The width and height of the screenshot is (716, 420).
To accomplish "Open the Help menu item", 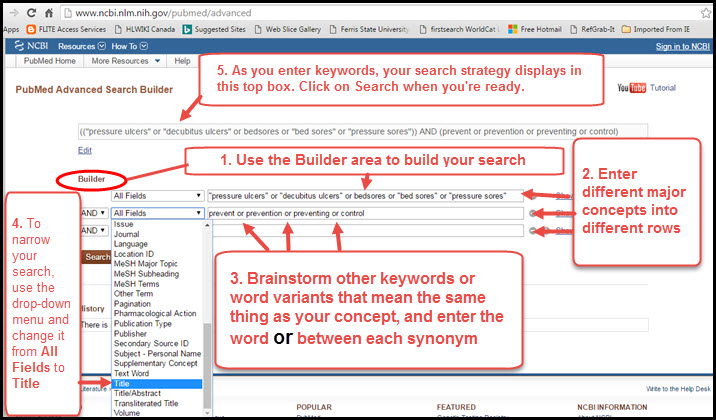I will coord(182,61).
